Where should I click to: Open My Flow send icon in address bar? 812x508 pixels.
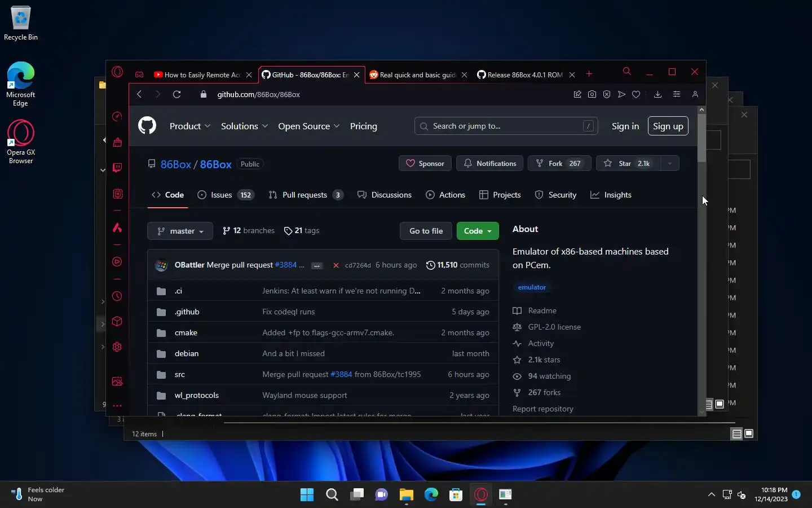point(621,94)
